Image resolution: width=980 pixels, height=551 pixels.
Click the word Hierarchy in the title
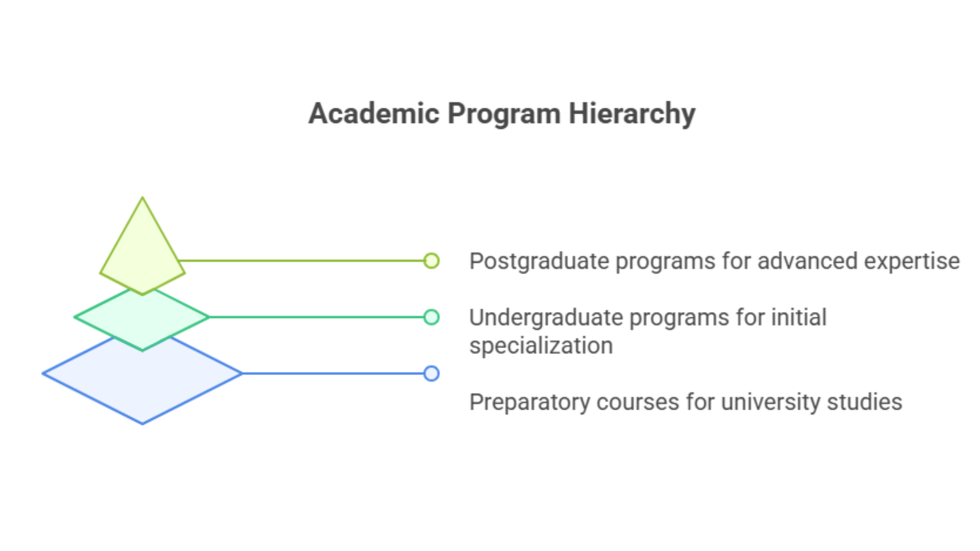tap(632, 114)
